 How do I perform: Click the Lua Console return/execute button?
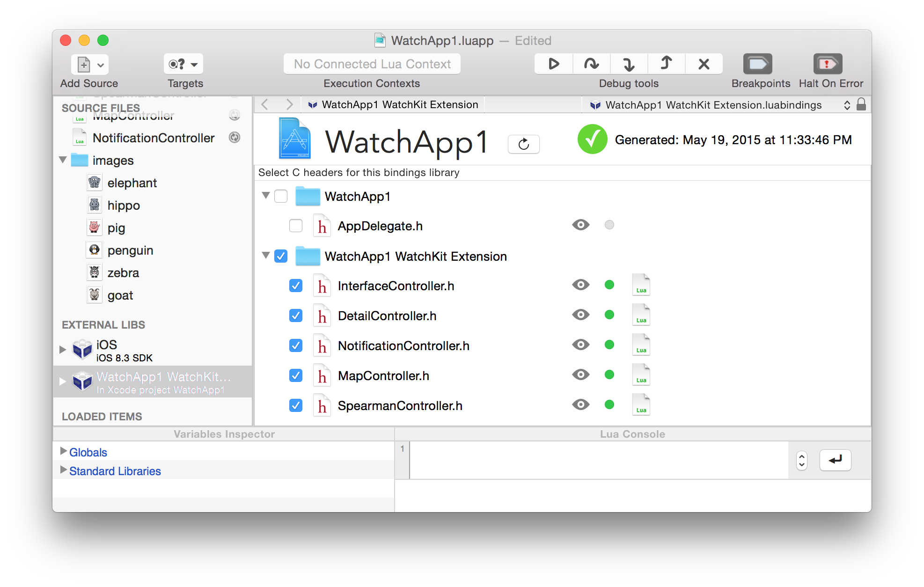[x=835, y=460]
